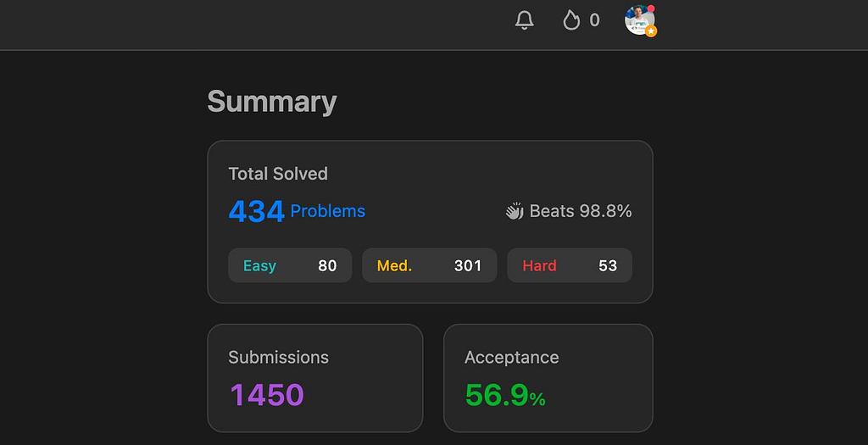Click the purple 1450 submissions count

[267, 395]
